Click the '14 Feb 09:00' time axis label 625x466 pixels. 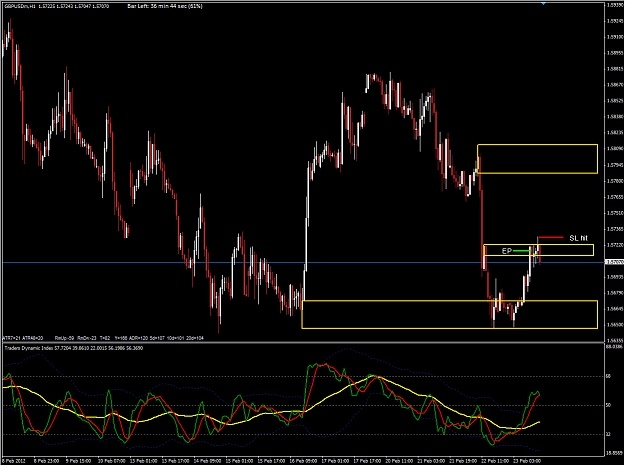[207, 461]
